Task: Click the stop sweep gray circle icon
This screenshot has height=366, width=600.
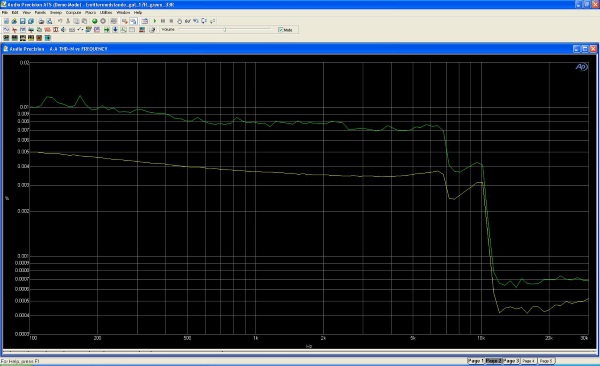Action: tap(103, 21)
